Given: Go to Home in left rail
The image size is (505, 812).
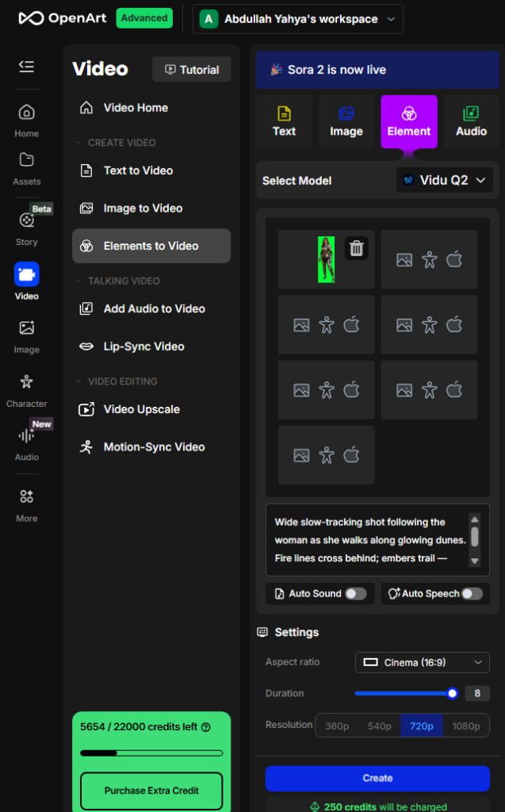Looking at the screenshot, I should click(26, 121).
